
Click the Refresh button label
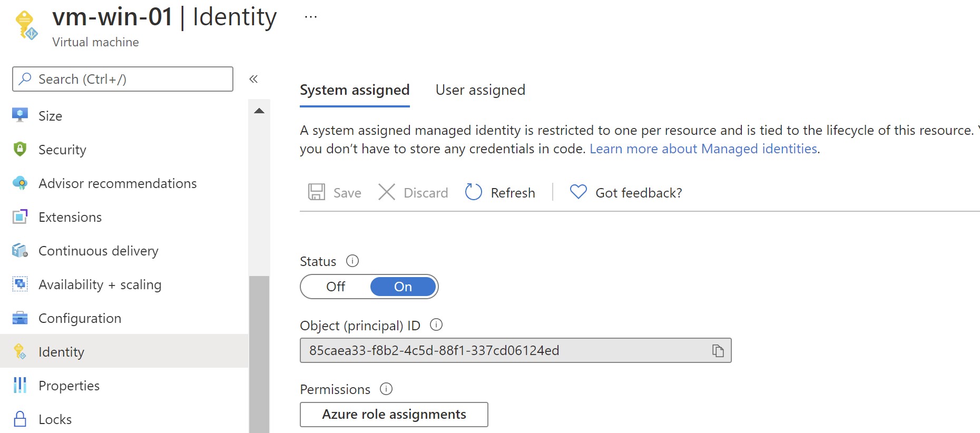click(x=513, y=193)
